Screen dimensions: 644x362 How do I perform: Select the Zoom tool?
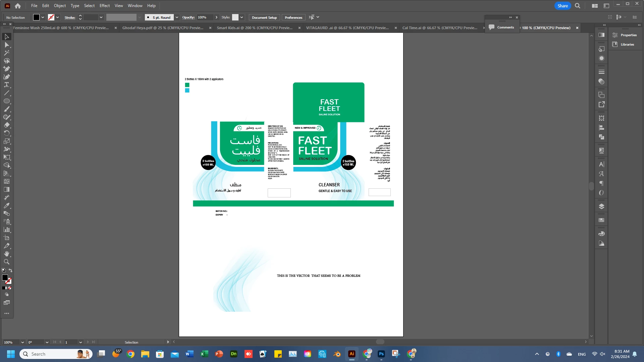point(7,262)
